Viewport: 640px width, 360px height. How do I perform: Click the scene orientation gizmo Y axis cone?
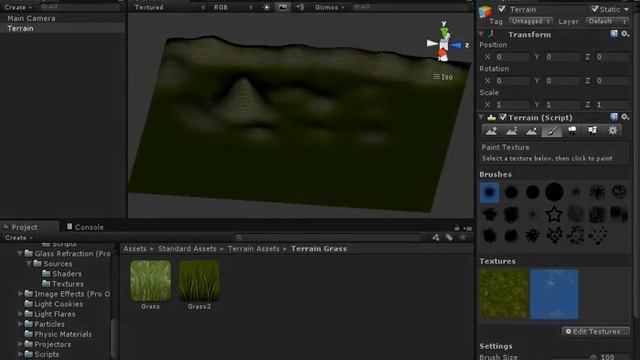click(444, 31)
